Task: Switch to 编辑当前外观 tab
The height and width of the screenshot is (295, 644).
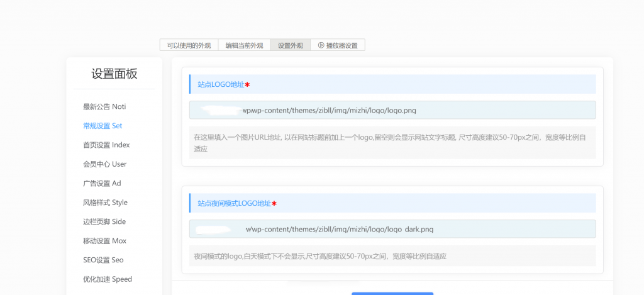Action: (x=245, y=45)
